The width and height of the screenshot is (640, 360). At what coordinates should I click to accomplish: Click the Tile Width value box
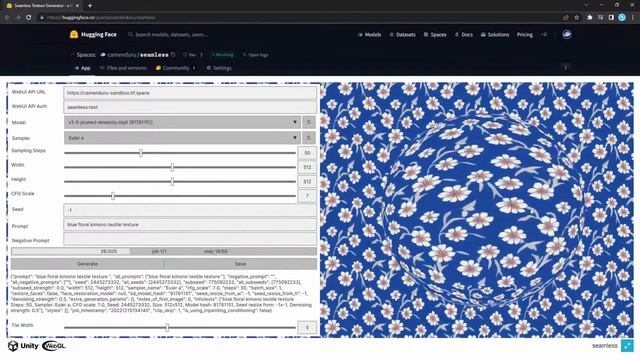click(307, 327)
